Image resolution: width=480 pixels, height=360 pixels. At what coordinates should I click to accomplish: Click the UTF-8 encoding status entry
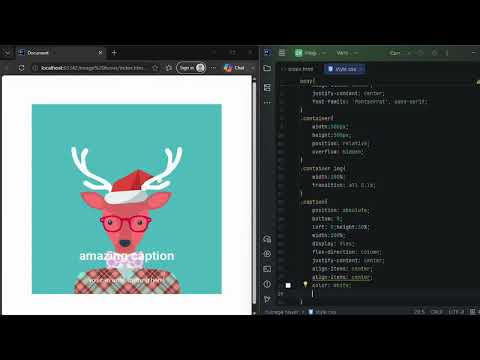coord(456,312)
